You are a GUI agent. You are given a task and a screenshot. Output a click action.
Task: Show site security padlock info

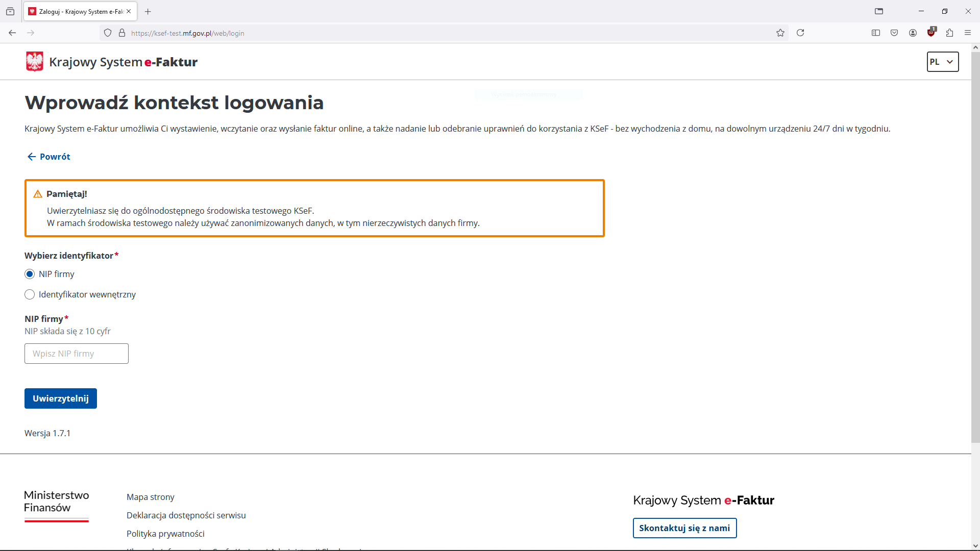pyautogui.click(x=122, y=33)
